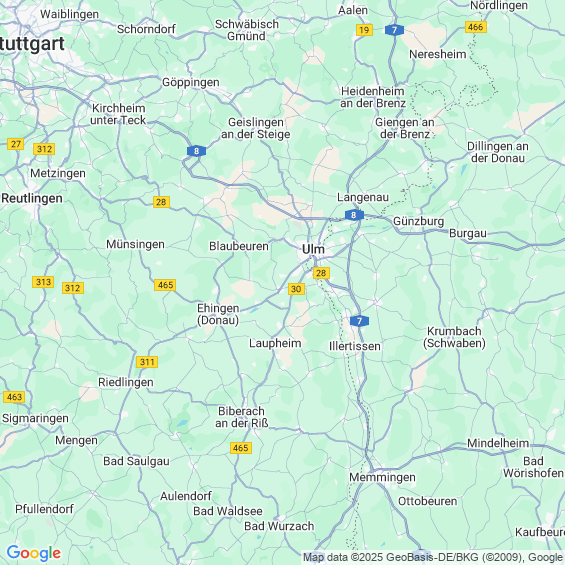Click the map data copyright text
The height and width of the screenshot is (565, 565).
point(433,557)
